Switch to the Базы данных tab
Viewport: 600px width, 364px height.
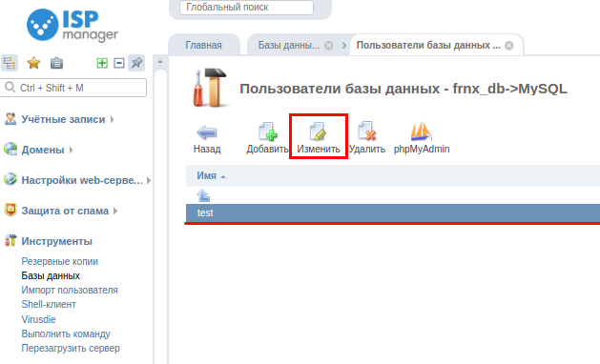tap(288, 45)
